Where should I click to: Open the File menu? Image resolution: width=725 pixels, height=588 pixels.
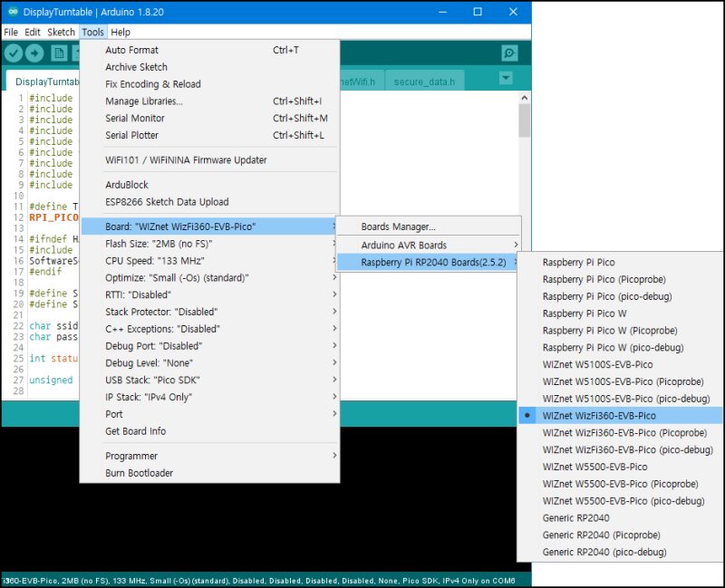11,33
